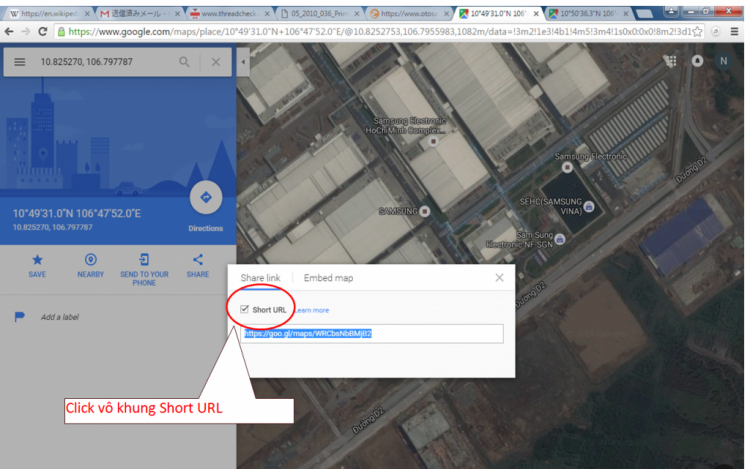Open the Chrome menu button

[735, 32]
